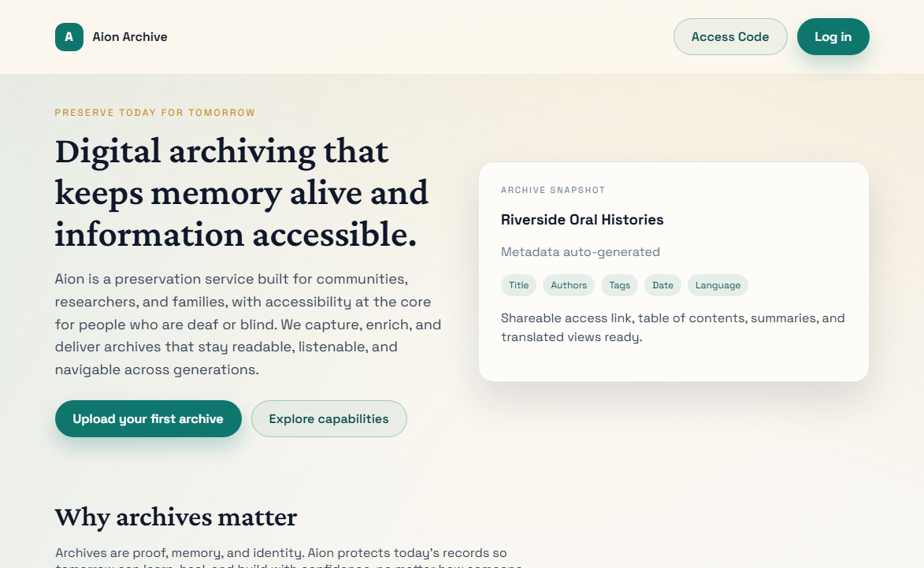Open the Riverside Oral Histories title
Screen dimensions: 924x568
point(582,220)
